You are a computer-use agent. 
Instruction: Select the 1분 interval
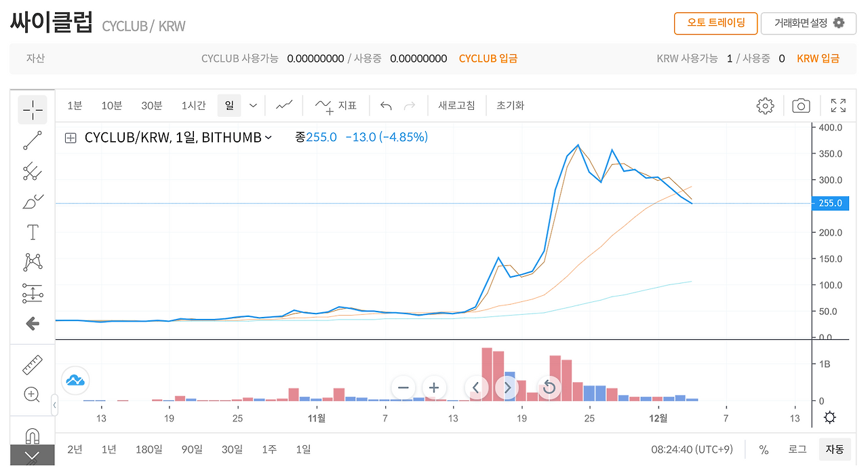tap(75, 105)
